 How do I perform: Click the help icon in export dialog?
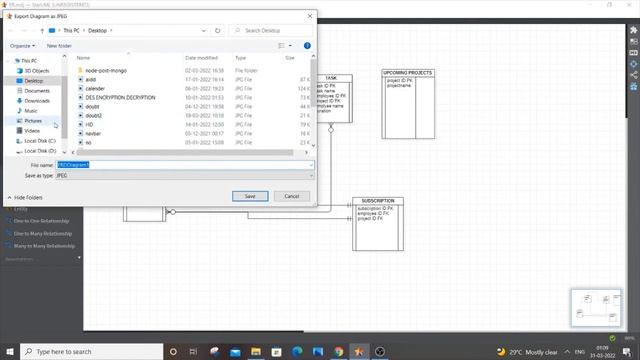(307, 46)
